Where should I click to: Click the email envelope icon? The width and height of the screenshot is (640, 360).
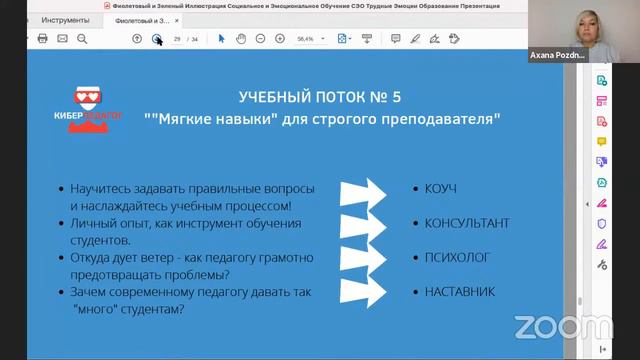62,39
